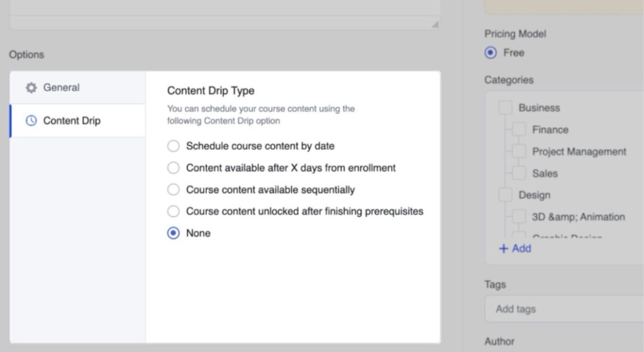This screenshot has width=644, height=352.
Task: Select the Free pricing model radio
Action: pyautogui.click(x=491, y=53)
